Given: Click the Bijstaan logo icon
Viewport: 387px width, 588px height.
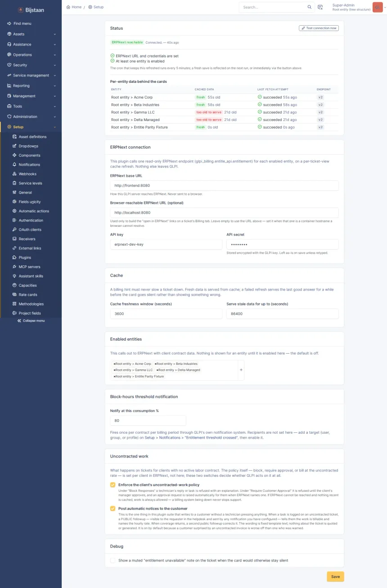Looking at the screenshot, I should pyautogui.click(x=20, y=9).
